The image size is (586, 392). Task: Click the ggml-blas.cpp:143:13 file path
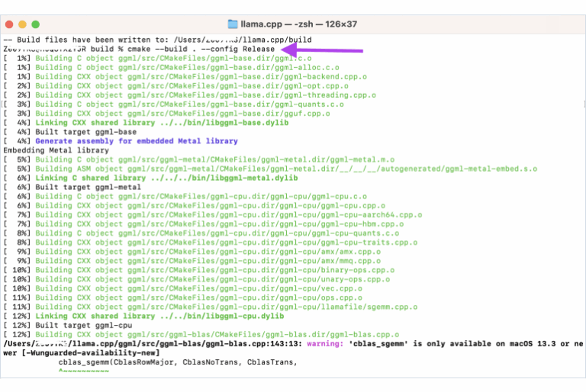coord(153,344)
